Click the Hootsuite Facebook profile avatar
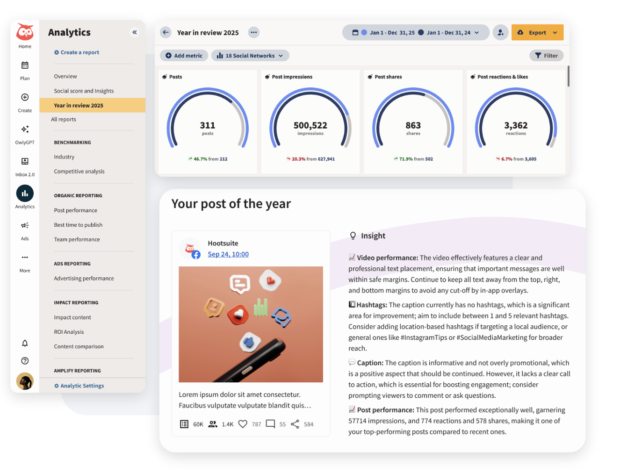The width and height of the screenshot is (620, 474). tap(190, 249)
